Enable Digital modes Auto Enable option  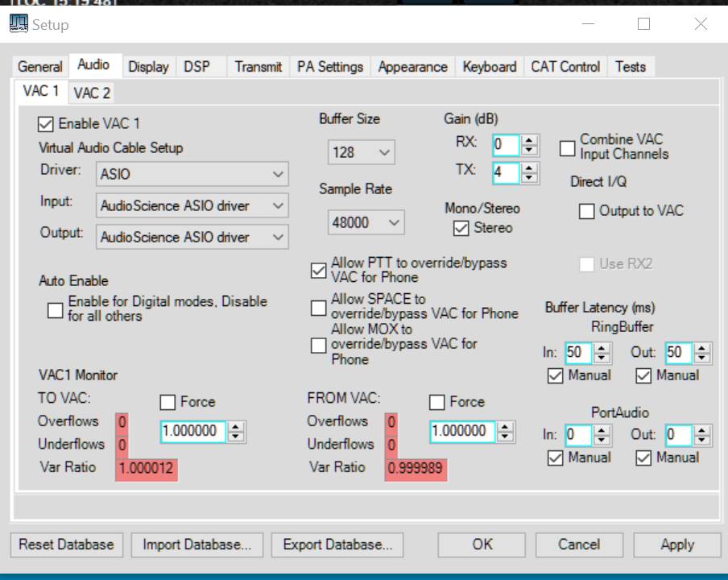tap(54, 309)
